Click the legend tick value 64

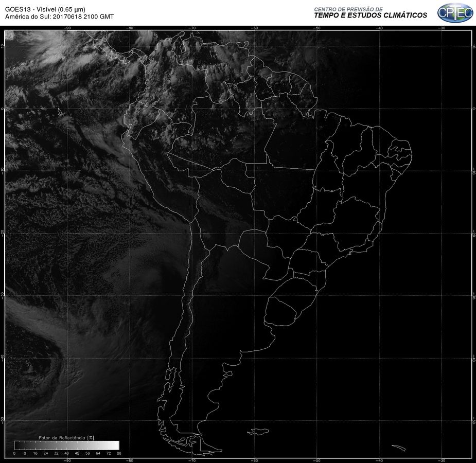click(x=98, y=453)
